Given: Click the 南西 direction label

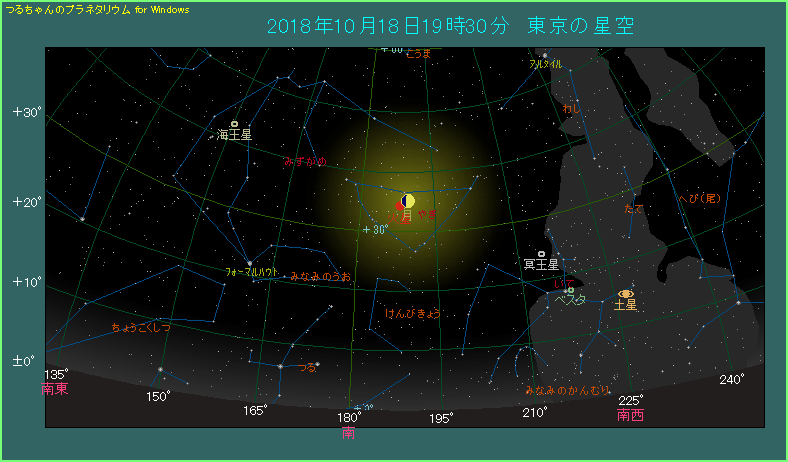Looking at the screenshot, I should [631, 415].
